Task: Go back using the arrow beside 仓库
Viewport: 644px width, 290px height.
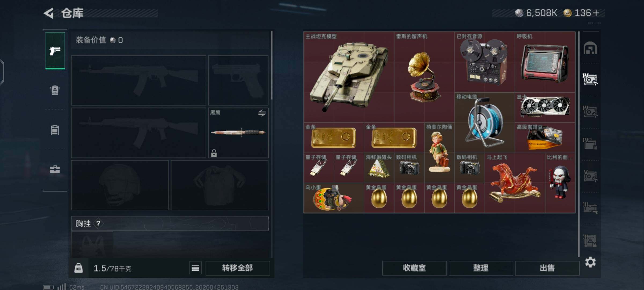Action: pos(49,13)
